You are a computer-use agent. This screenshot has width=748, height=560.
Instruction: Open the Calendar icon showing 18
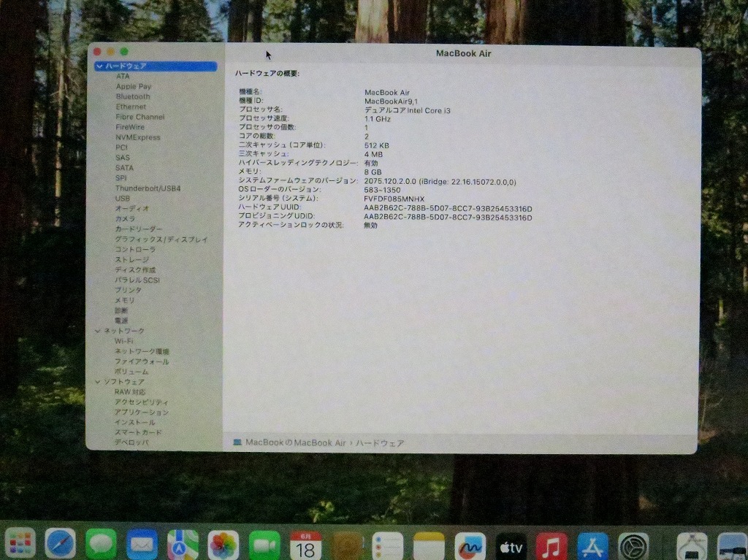305,544
